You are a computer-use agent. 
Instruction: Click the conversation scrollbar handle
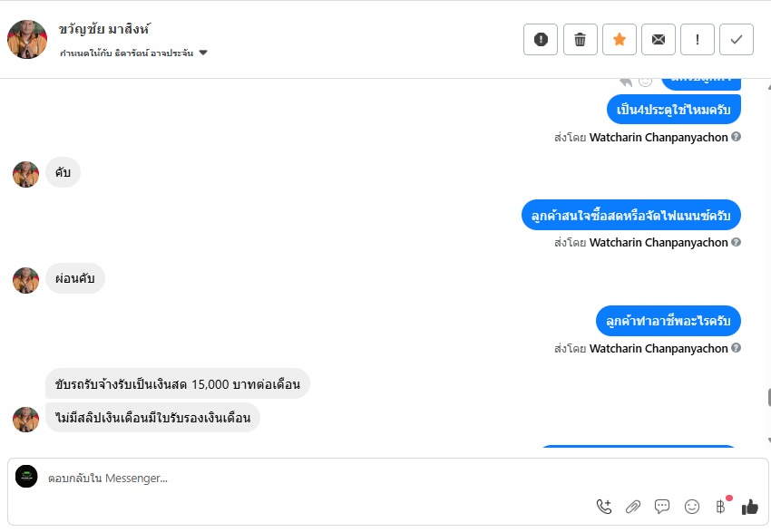[x=768, y=397]
